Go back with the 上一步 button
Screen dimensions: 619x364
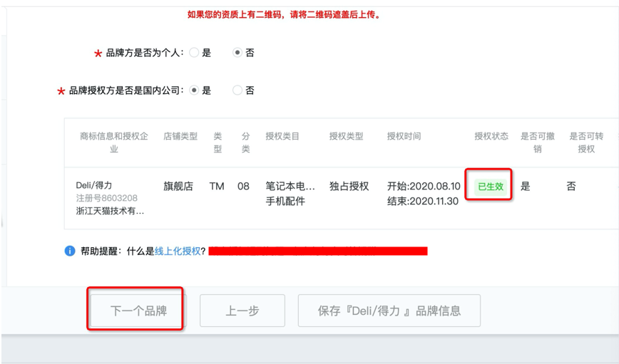(x=242, y=311)
